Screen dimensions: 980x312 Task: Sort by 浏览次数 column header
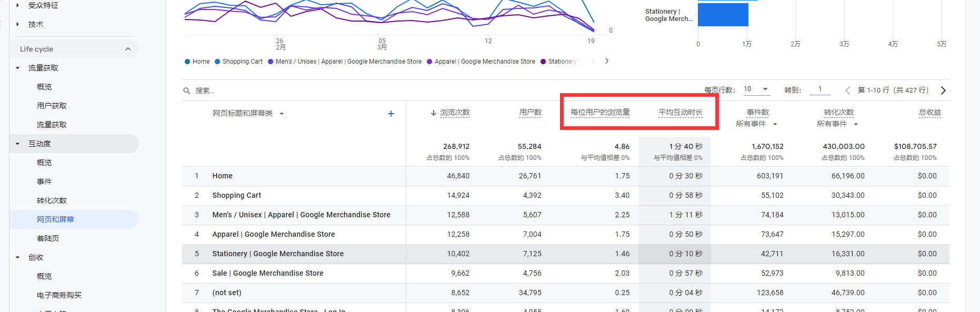pos(454,113)
